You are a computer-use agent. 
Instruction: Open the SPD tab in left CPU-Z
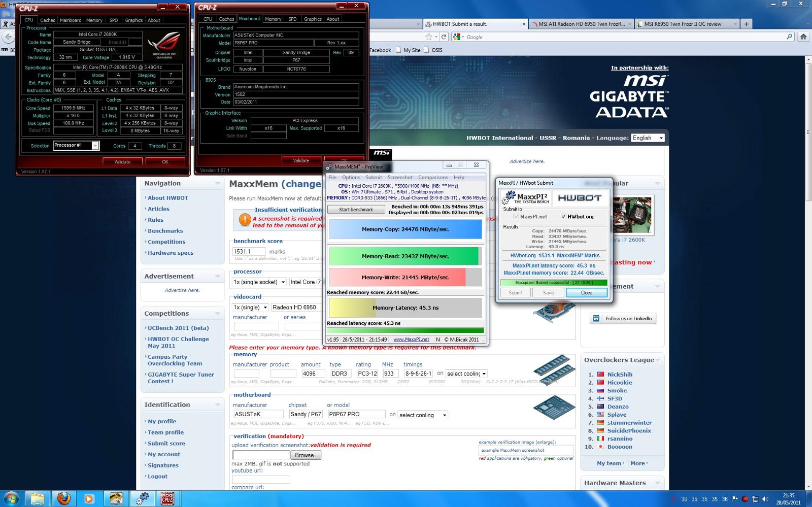(114, 20)
